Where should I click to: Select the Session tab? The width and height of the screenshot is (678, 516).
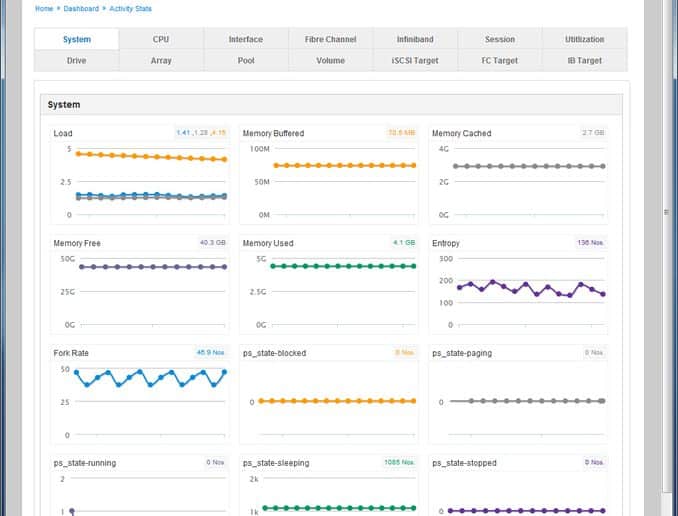[x=500, y=39]
